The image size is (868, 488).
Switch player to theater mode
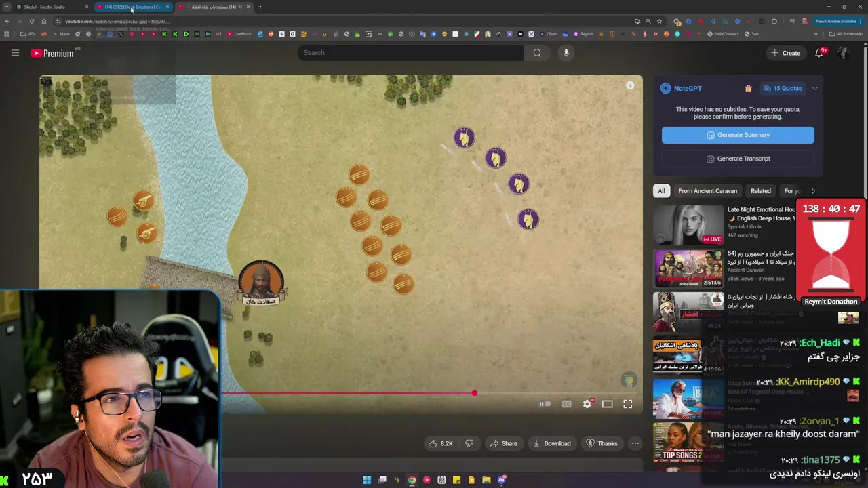[x=608, y=404]
